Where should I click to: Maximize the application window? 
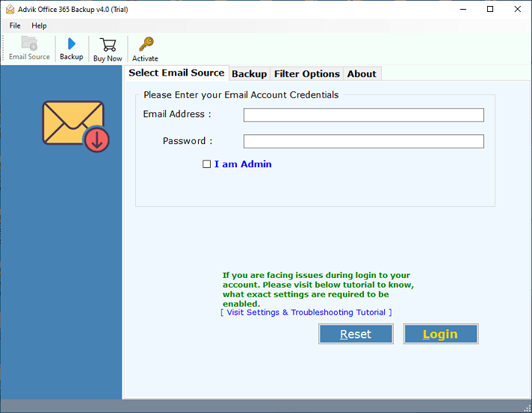pyautogui.click(x=490, y=9)
